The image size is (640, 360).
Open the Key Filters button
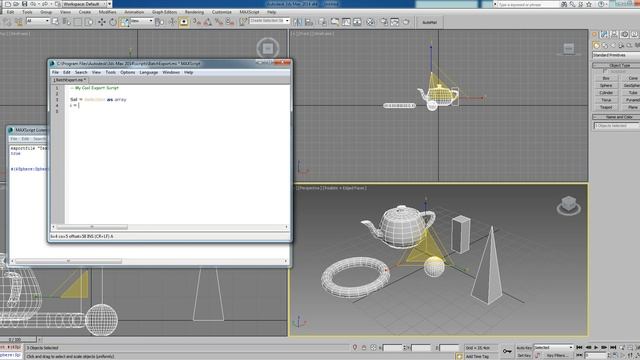tap(558, 356)
